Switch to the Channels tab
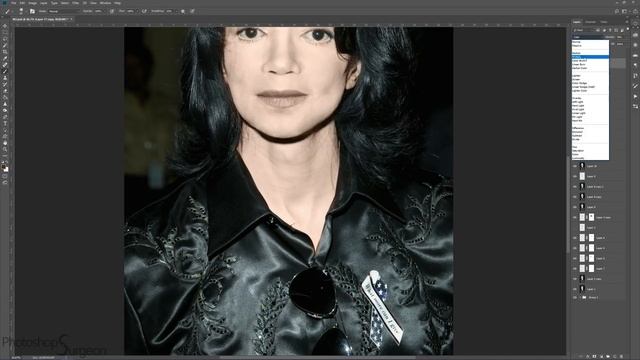640x360 pixels. (x=590, y=22)
